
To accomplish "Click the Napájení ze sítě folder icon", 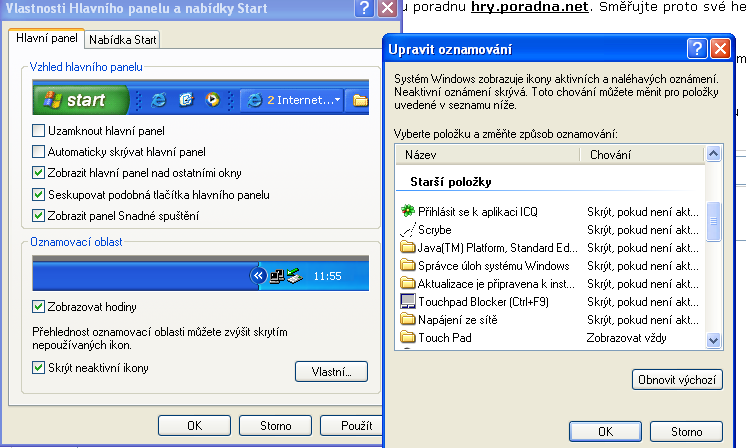I will (x=408, y=319).
